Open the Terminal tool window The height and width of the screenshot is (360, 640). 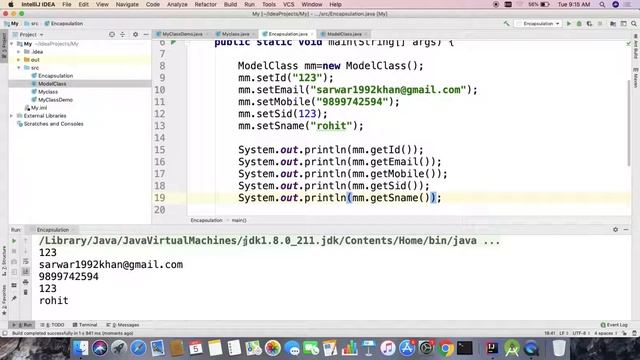[85, 325]
